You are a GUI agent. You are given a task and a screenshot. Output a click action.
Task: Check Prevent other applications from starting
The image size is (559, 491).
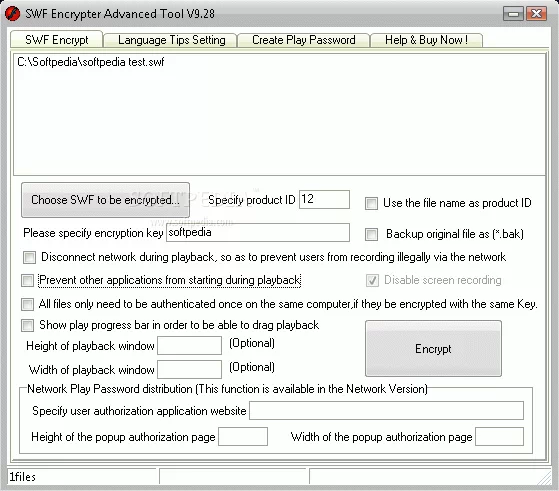(27, 280)
